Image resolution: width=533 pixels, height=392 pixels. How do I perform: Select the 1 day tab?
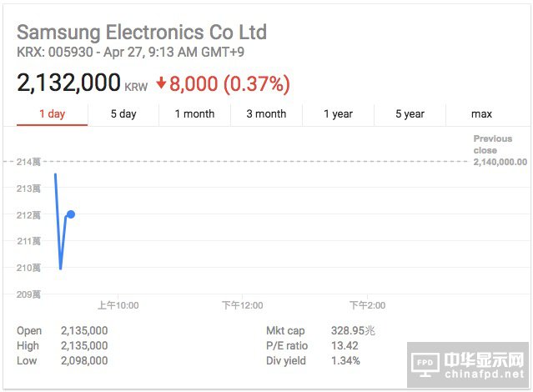(52, 114)
